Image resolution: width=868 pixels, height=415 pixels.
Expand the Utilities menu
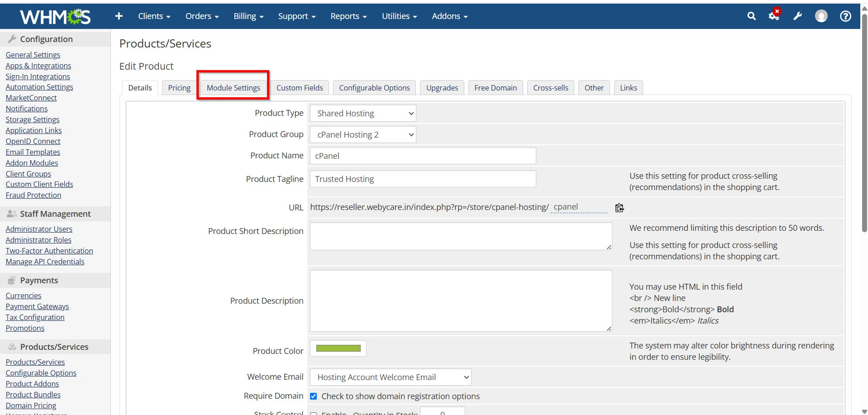click(x=399, y=16)
